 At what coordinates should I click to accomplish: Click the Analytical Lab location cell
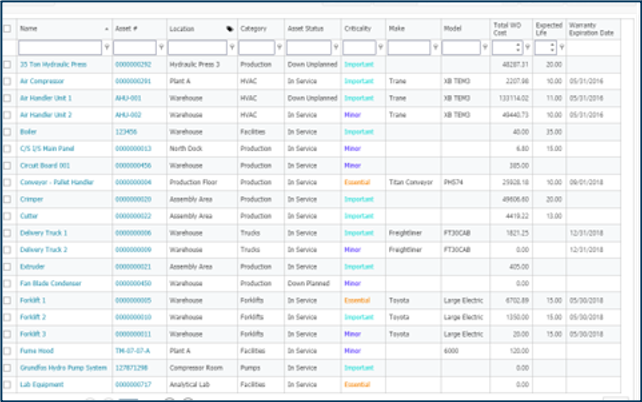(190, 384)
